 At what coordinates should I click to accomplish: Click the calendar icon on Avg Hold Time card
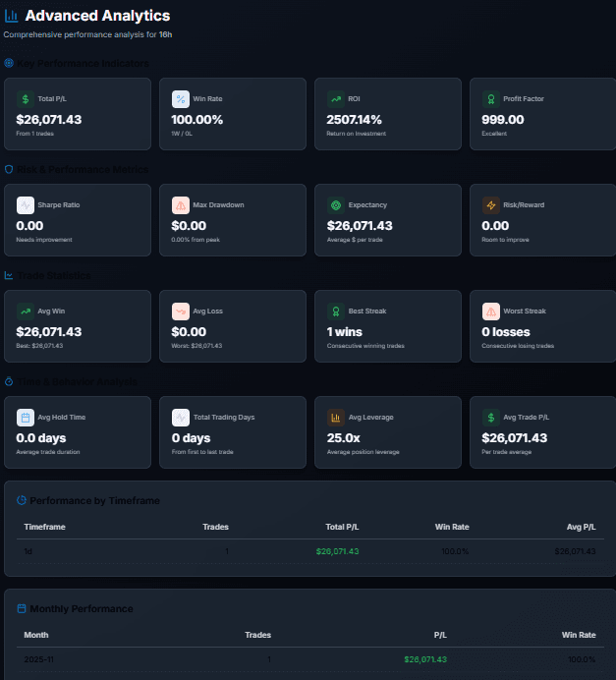[x=26, y=418]
